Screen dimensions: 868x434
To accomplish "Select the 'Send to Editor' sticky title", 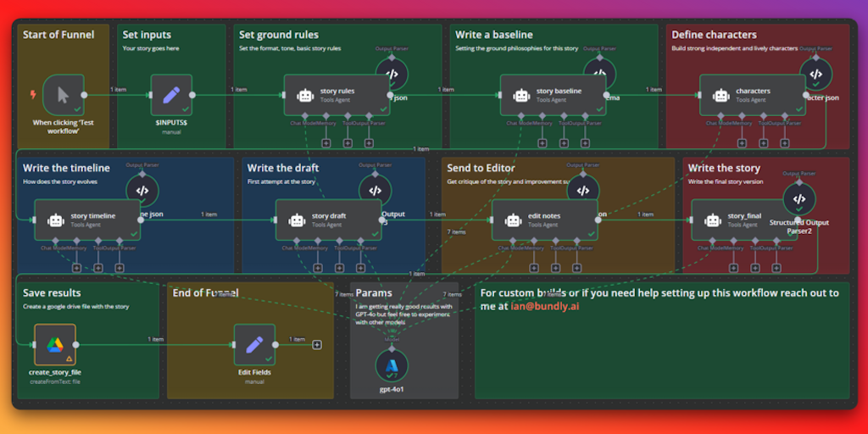I will [481, 168].
